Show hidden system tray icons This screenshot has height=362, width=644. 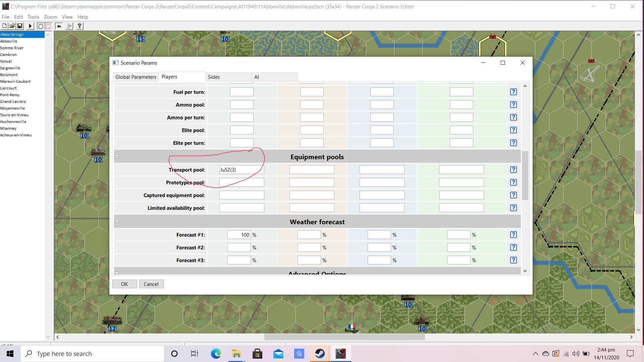point(535,354)
